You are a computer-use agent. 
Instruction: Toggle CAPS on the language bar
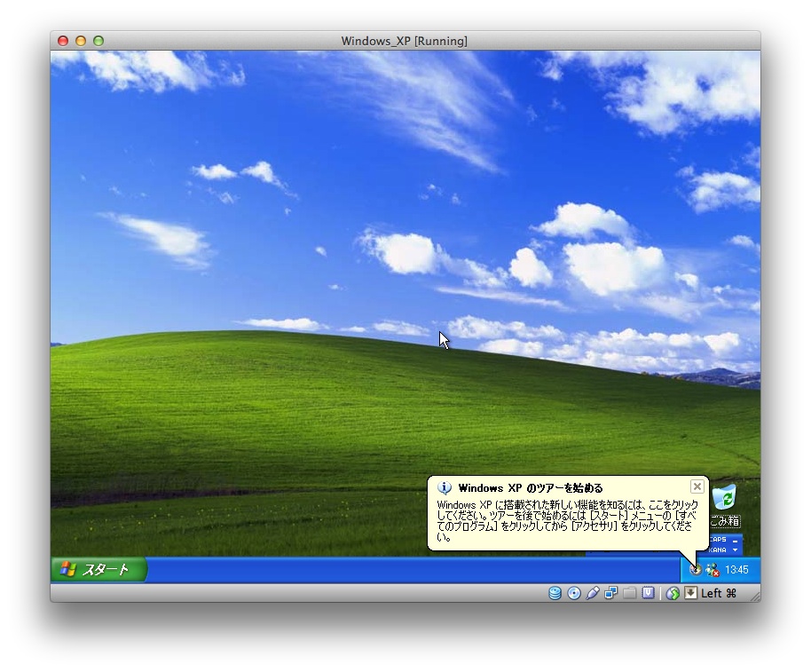pos(718,540)
